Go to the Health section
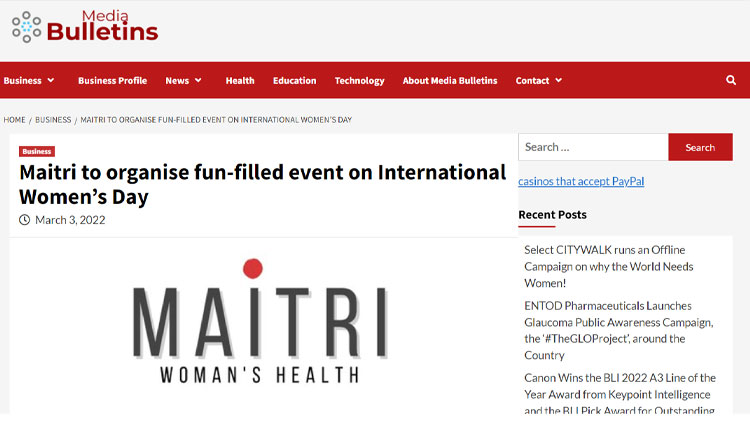750x423 pixels. (x=240, y=80)
